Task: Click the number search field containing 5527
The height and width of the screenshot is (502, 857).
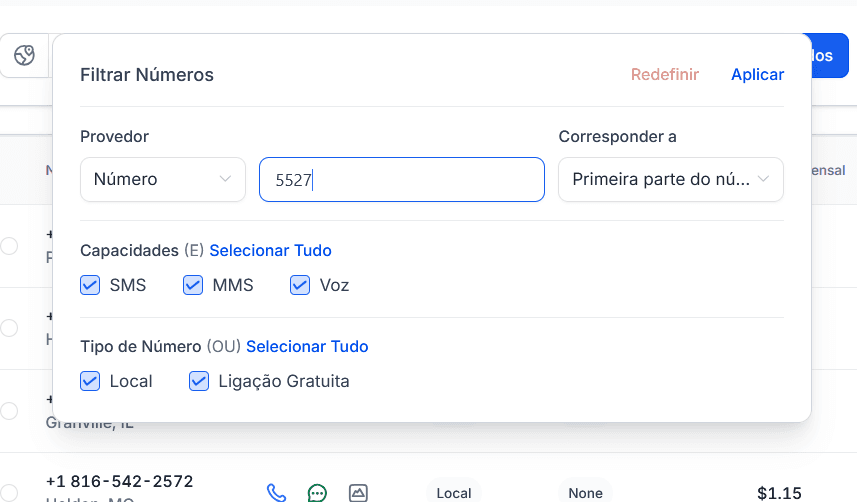Action: [x=401, y=180]
